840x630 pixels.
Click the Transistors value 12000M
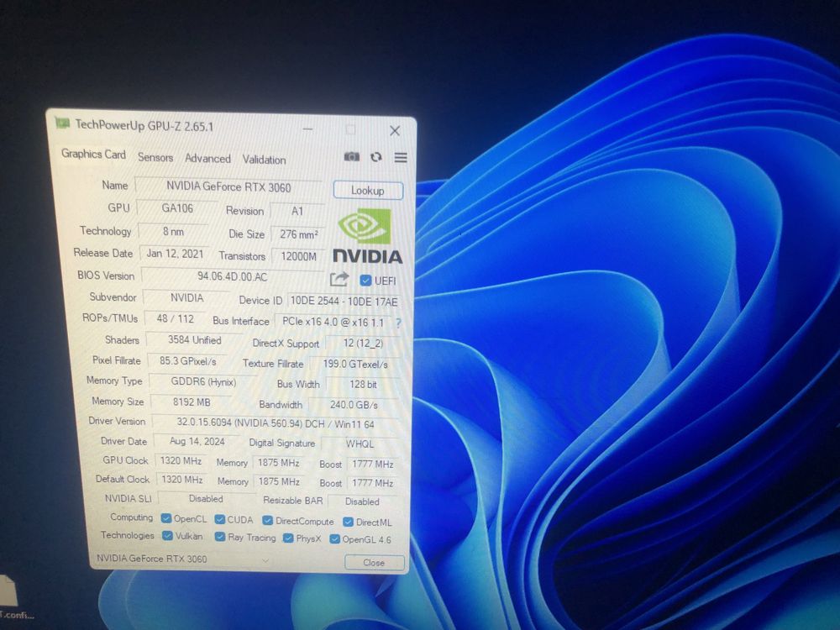(x=298, y=256)
